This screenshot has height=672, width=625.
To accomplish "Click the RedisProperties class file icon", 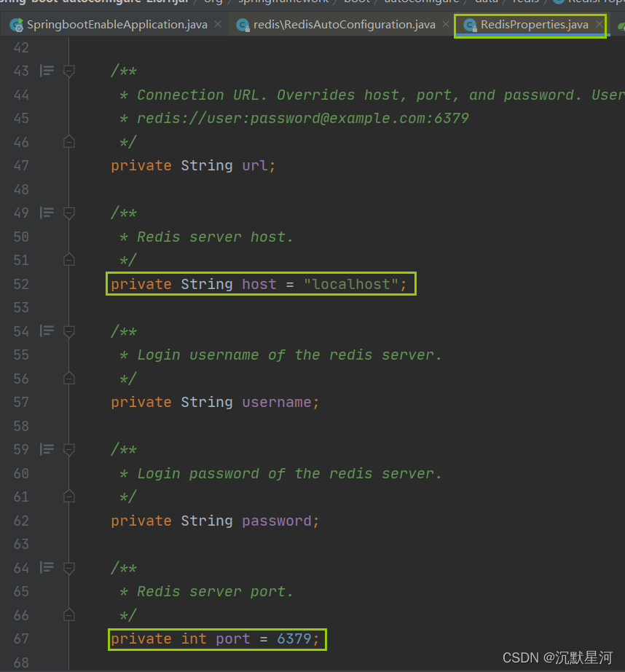I will (471, 25).
